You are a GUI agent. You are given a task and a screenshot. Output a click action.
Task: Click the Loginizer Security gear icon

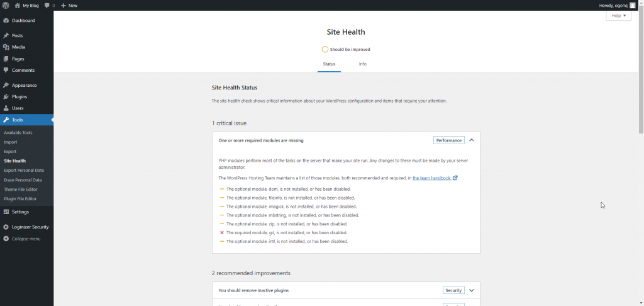pos(6,227)
